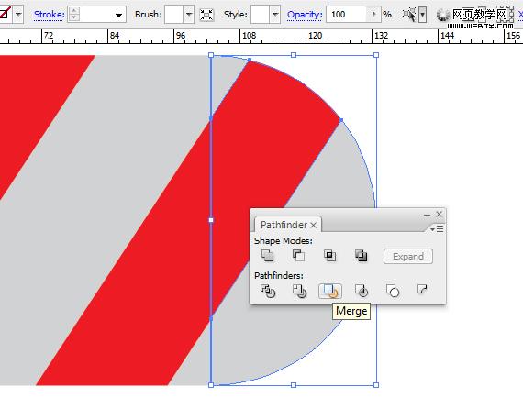Click the Trim pathfinder icon

tap(299, 291)
